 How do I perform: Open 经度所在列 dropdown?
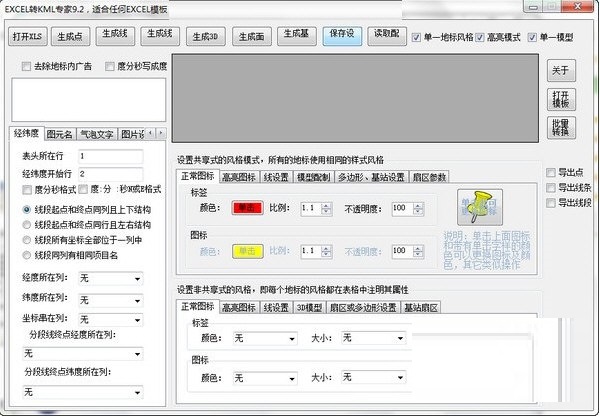pos(111,279)
